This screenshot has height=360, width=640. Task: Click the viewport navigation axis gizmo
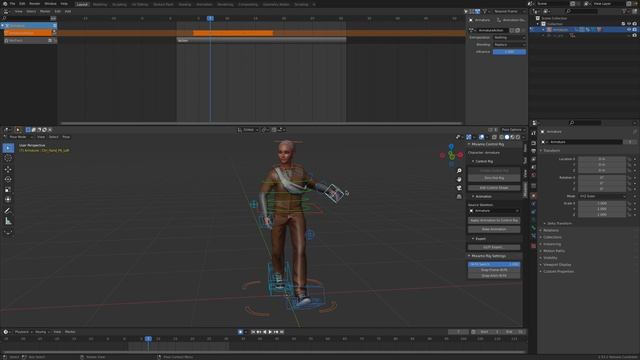tap(451, 155)
